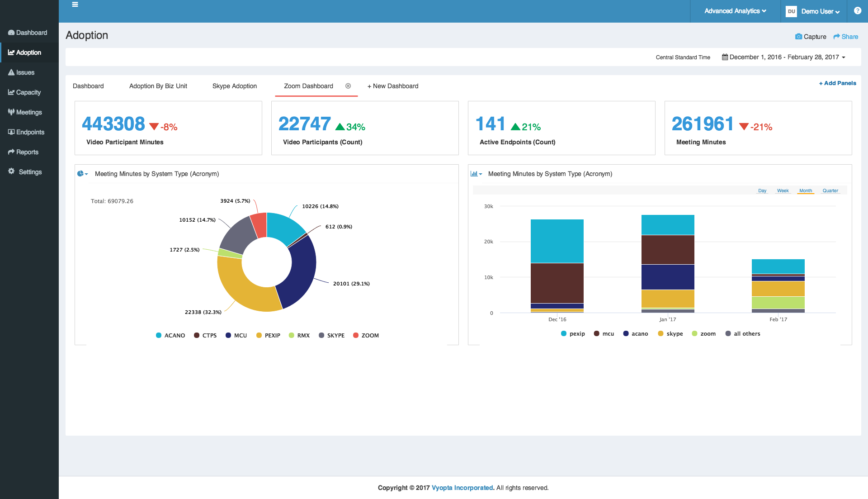Screen dimensions: 868x499
Task: Click the Active Endpoints count 141
Action: [490, 124]
